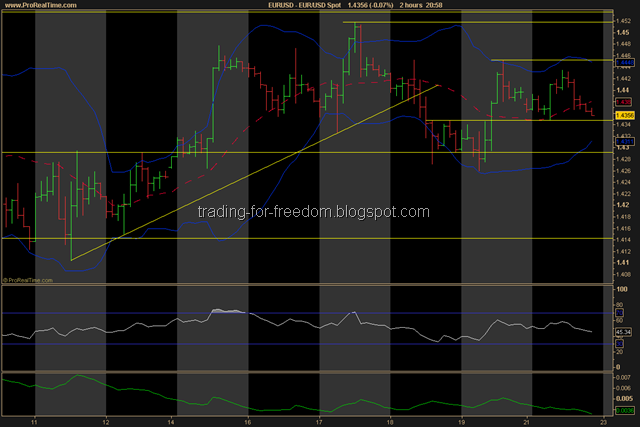The image size is (640, 427).
Task: Click the 1.428 price axis label
Action: coord(624,159)
